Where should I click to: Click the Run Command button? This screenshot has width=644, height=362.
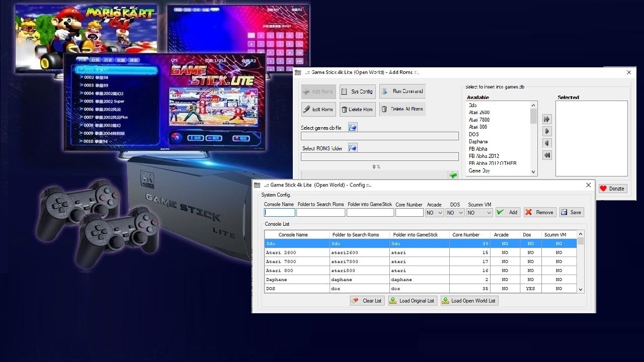[403, 92]
